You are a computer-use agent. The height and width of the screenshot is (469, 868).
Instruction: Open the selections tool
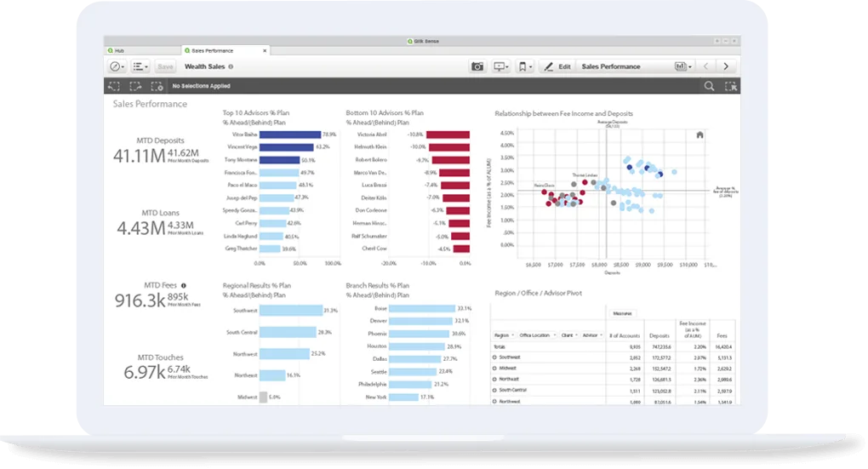pyautogui.click(x=731, y=86)
